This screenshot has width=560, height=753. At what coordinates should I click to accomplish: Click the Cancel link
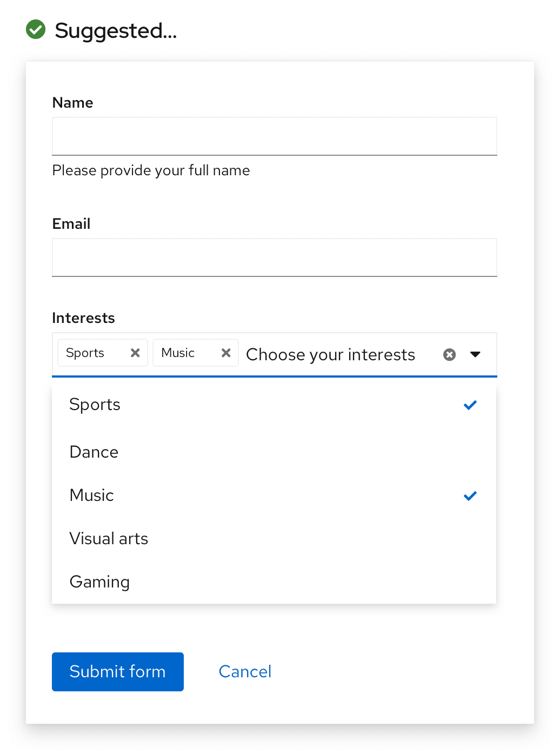pos(245,671)
